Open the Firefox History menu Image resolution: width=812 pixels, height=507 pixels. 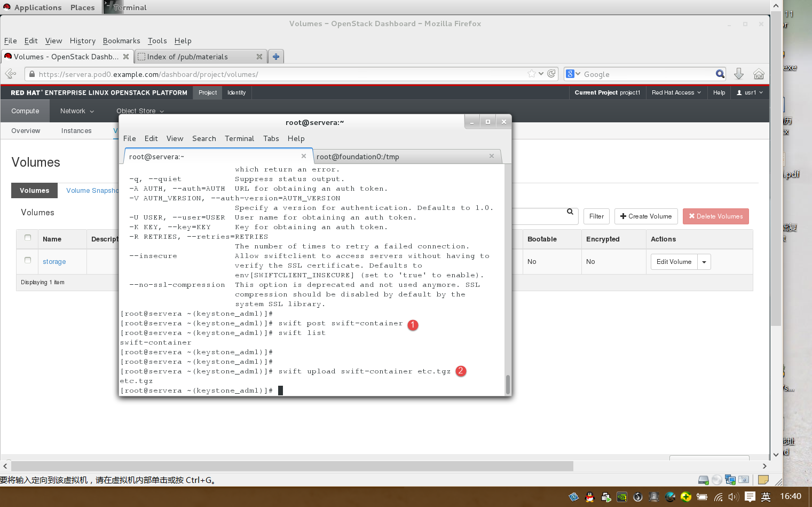pos(82,41)
